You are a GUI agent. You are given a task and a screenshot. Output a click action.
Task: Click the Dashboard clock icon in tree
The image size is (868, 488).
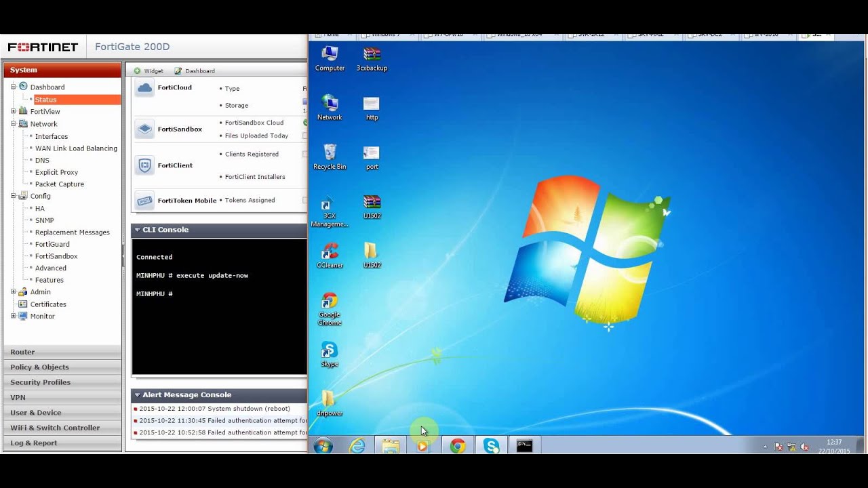(x=23, y=87)
